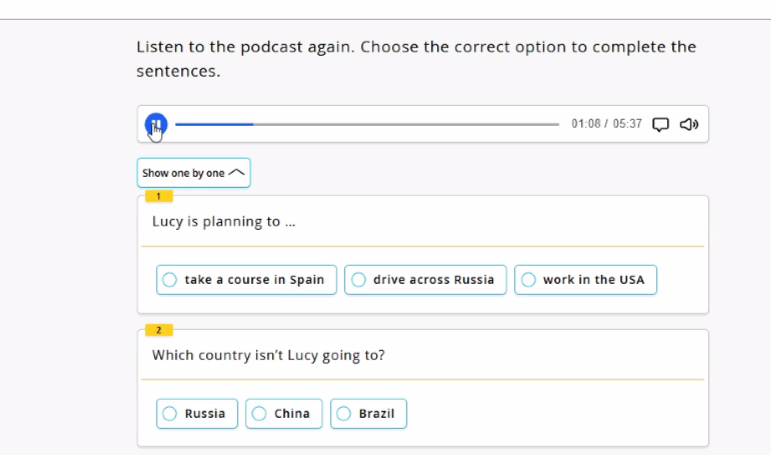Click the yellow question 1 number badge
Image resolution: width=771 pixels, height=455 pixels.
click(x=158, y=196)
